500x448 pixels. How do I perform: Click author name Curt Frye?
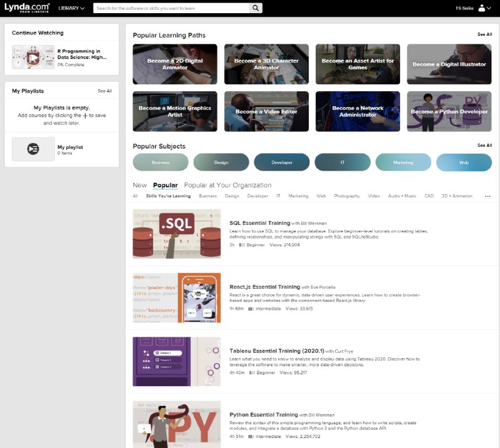click(344, 351)
